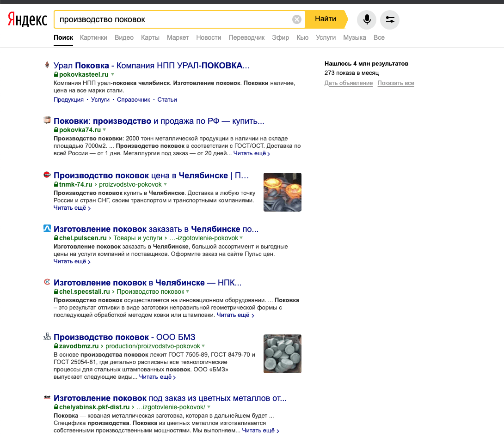
Task: Click Показать все link
Action: 396,83
